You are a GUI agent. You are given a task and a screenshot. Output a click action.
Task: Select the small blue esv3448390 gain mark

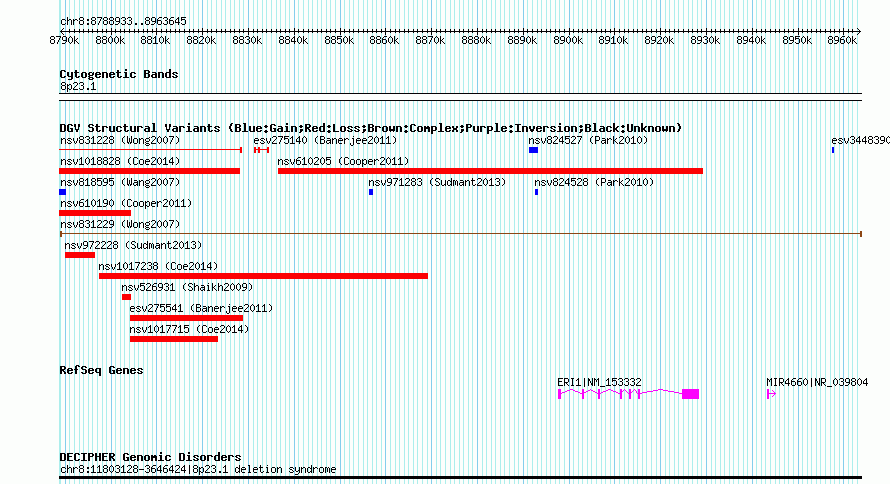pos(833,150)
